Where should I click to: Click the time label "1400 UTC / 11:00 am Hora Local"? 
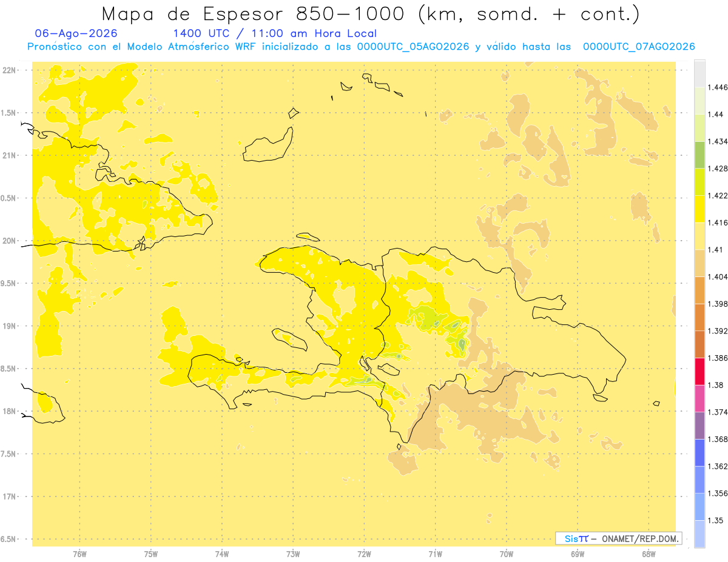coord(275,34)
